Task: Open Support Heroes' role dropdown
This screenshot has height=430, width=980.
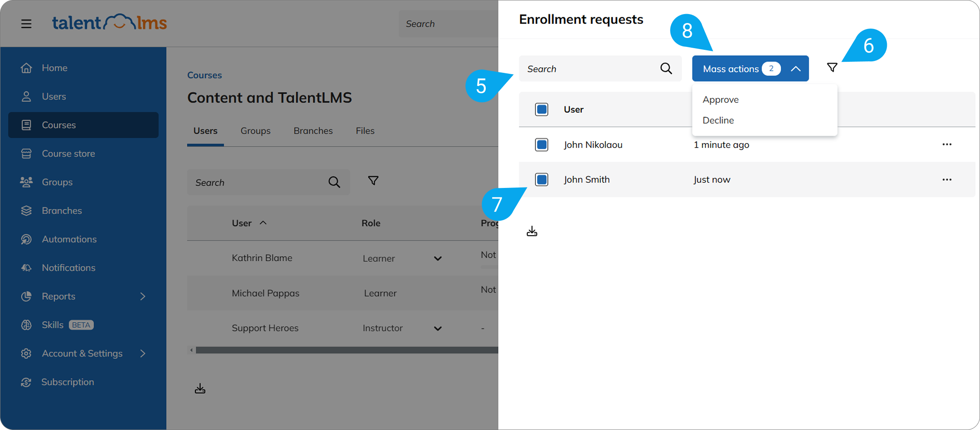Action: click(x=438, y=328)
